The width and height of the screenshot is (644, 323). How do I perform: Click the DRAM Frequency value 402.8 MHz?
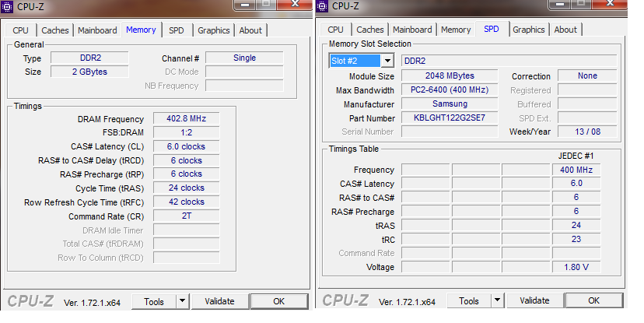[187, 119]
